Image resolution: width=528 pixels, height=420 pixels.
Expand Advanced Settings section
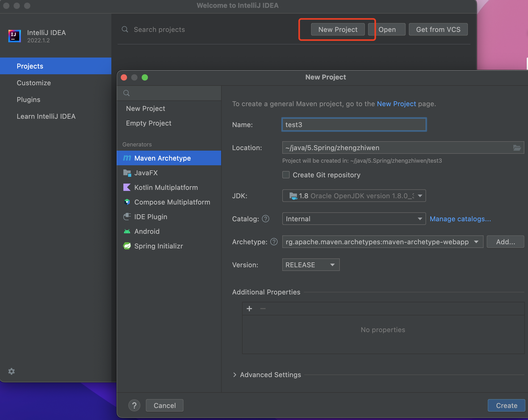[x=235, y=375]
